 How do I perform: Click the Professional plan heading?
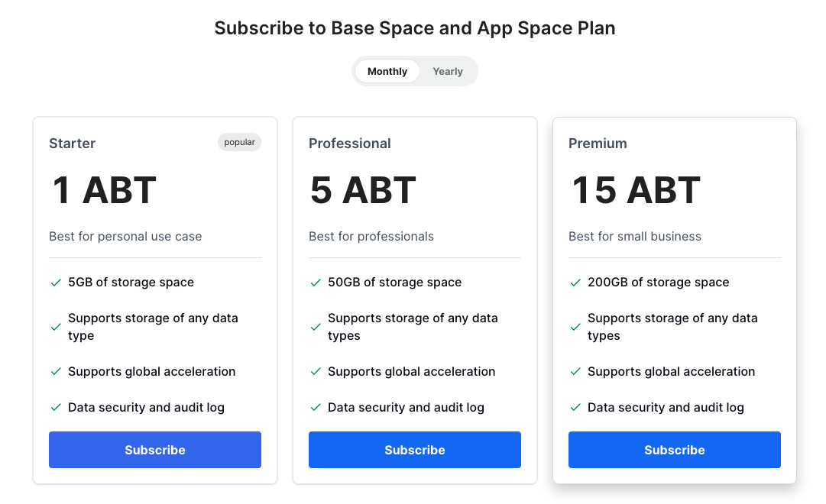[x=349, y=144]
